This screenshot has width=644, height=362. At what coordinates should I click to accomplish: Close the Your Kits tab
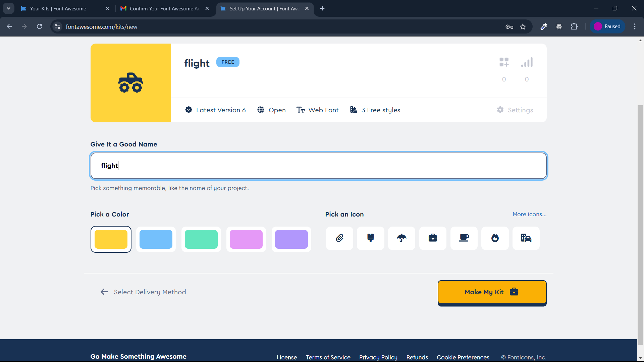coord(107,9)
